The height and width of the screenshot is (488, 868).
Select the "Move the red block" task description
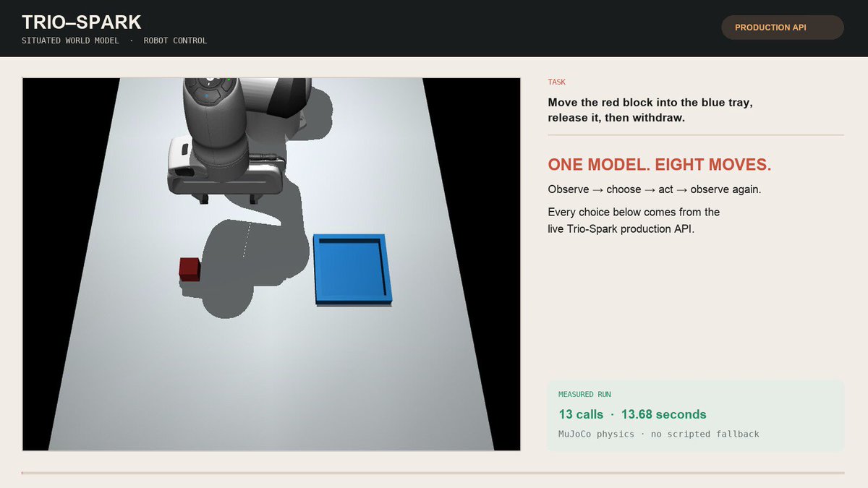(650, 110)
